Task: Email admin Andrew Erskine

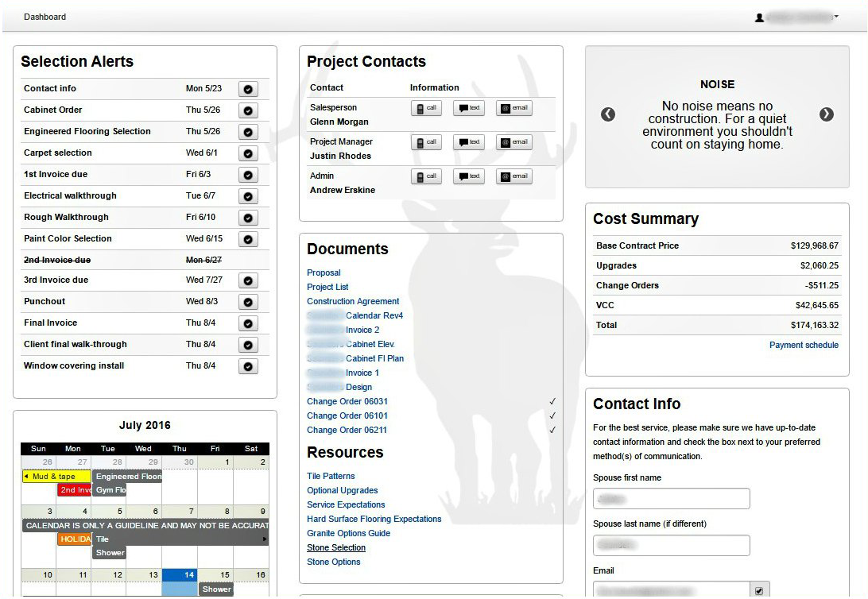Action: 513,177
